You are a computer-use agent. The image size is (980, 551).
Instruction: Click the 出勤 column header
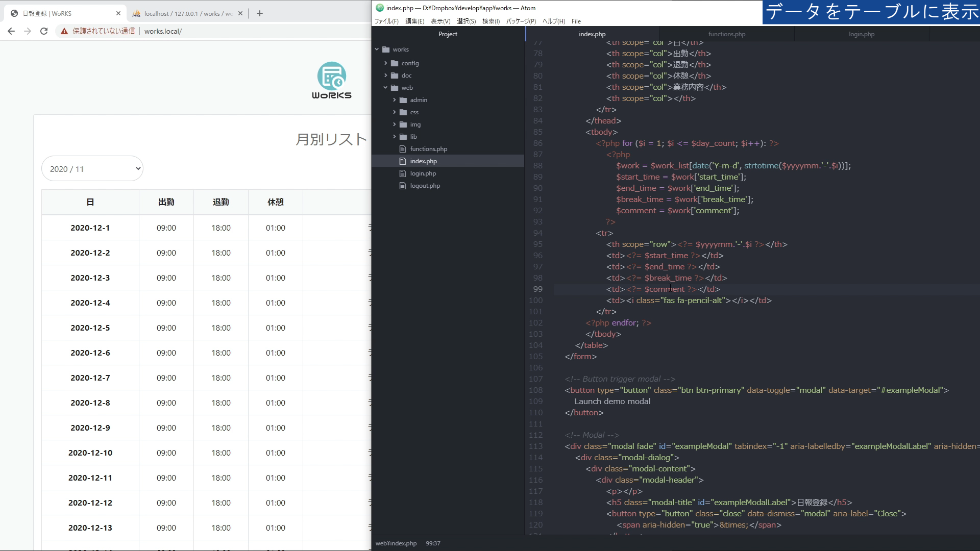(x=166, y=202)
